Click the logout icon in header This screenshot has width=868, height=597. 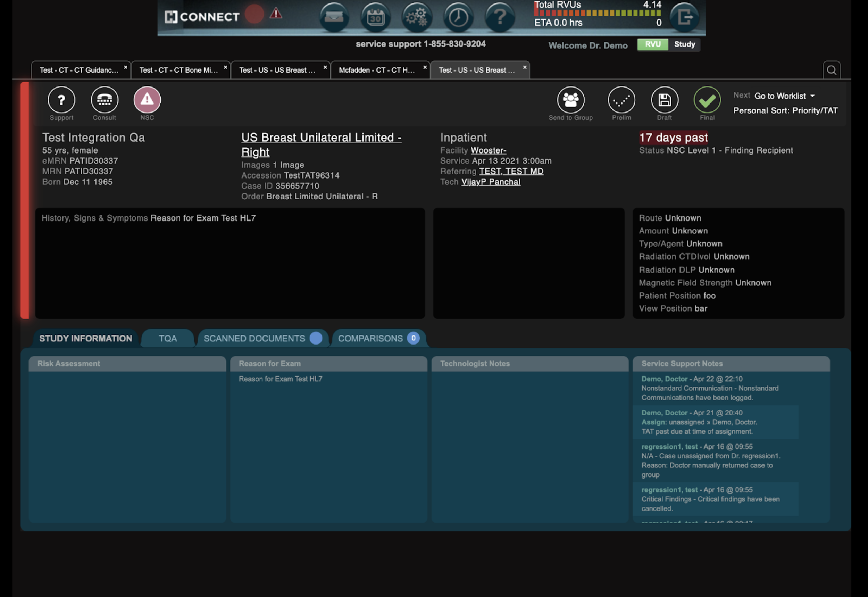(684, 17)
